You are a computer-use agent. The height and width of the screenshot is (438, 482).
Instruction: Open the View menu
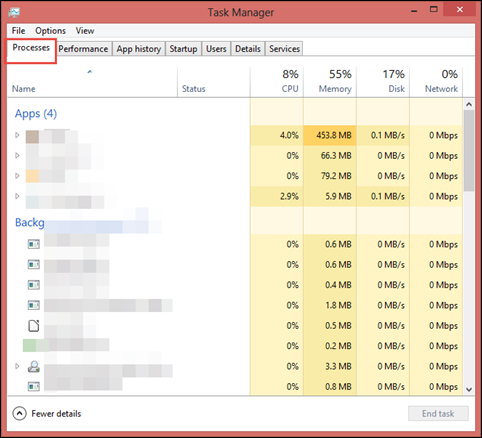pyautogui.click(x=85, y=31)
